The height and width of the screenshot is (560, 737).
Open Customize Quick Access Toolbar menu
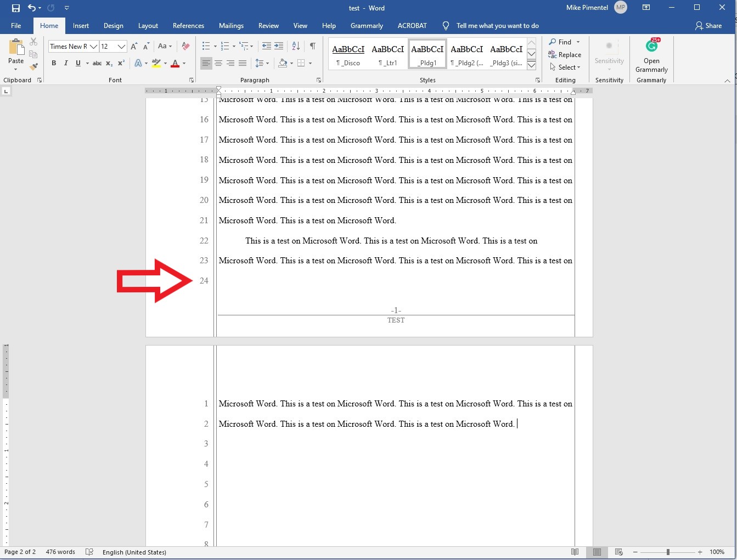[x=66, y=8]
